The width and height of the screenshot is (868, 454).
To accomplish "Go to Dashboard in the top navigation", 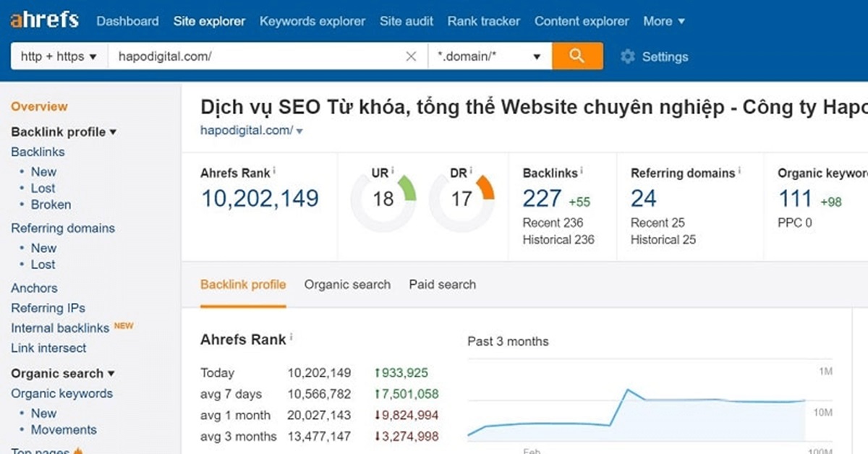I will (x=127, y=21).
